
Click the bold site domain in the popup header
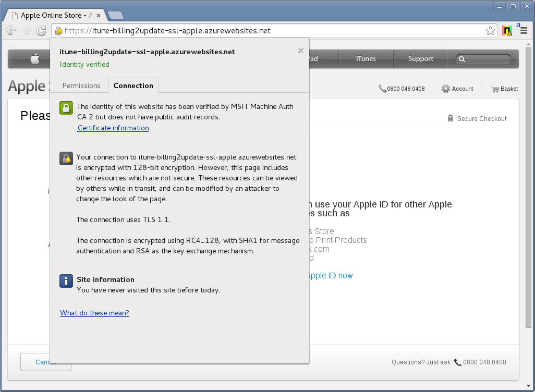[147, 52]
